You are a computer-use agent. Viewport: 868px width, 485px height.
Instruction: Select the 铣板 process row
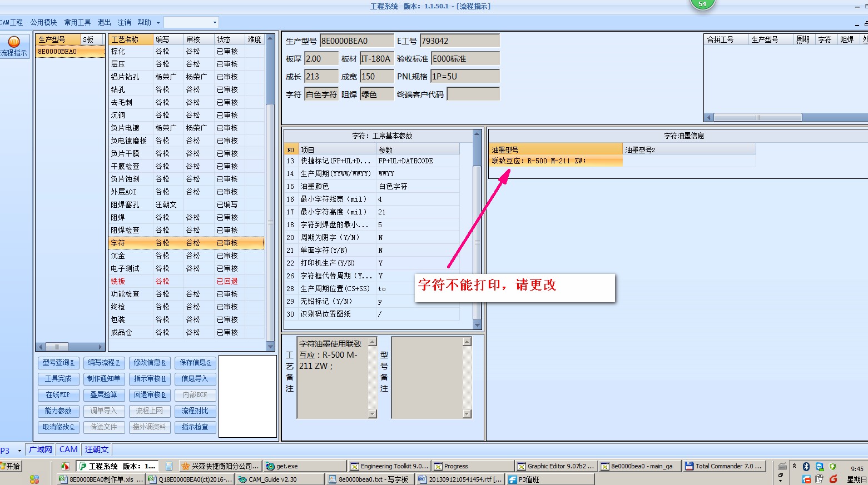[x=186, y=281]
